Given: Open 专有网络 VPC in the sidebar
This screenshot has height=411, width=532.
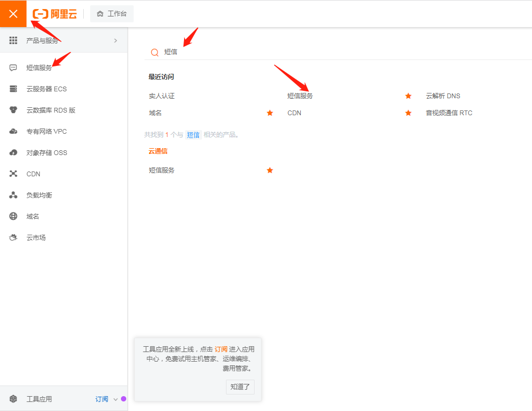Looking at the screenshot, I should 47,132.
